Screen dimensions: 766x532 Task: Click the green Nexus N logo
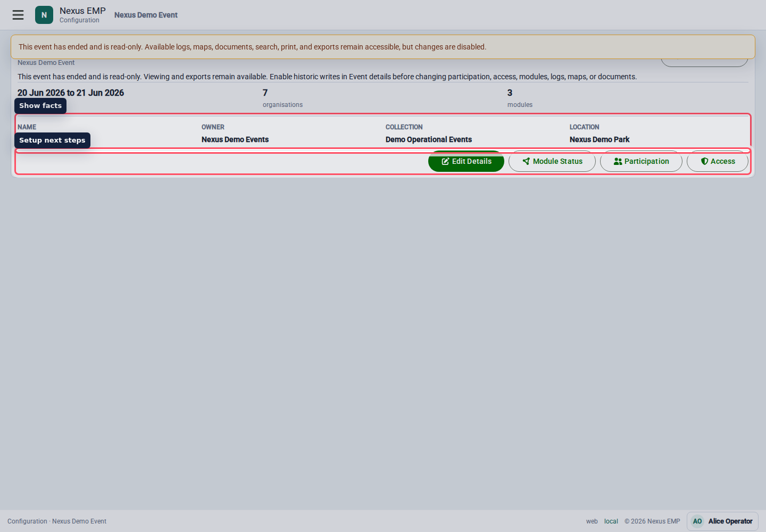coord(44,15)
